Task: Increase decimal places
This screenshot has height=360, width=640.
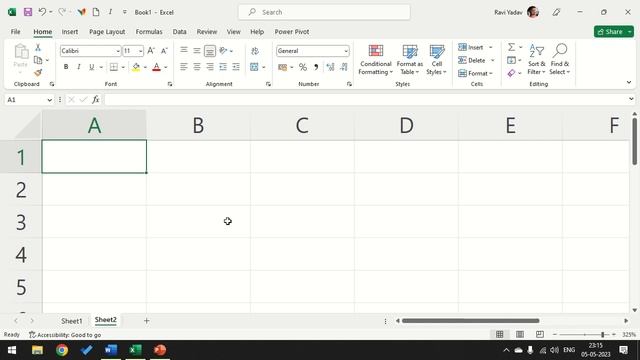Action: 330,67
